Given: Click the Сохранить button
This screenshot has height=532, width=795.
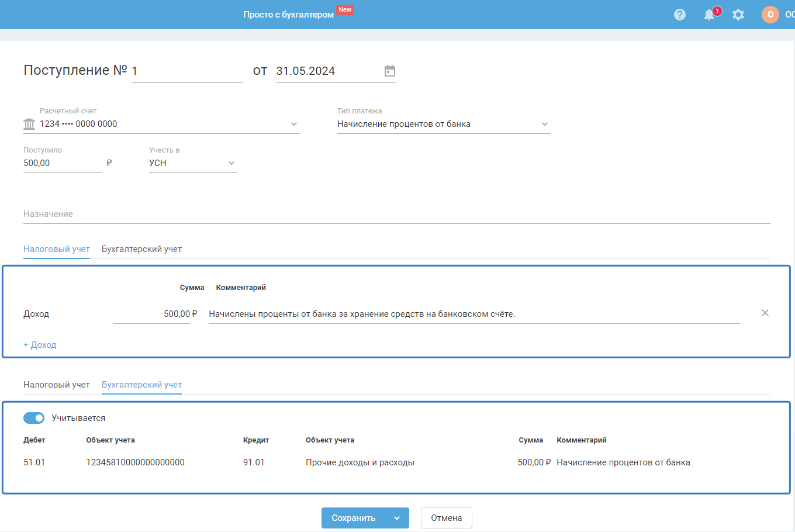Looking at the screenshot, I should (353, 518).
